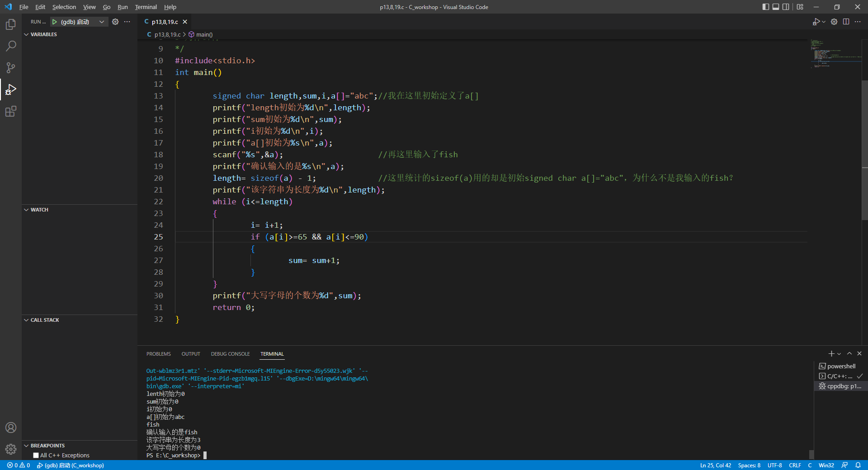Open Customize Layout icon
Screen dimensions: 868x470
[x=800, y=7]
